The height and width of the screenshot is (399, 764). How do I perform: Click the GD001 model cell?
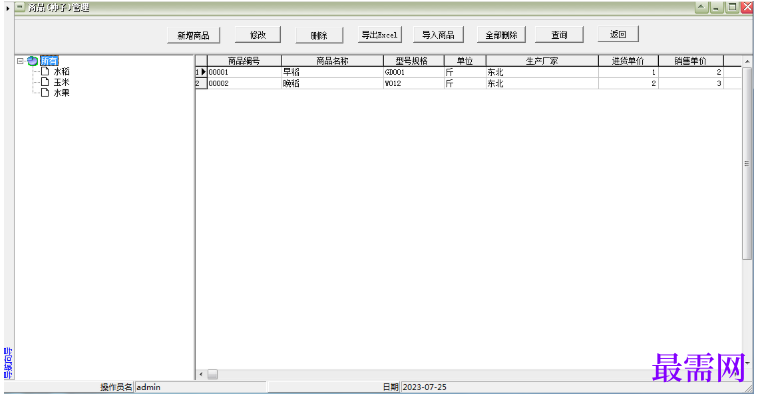click(x=413, y=72)
